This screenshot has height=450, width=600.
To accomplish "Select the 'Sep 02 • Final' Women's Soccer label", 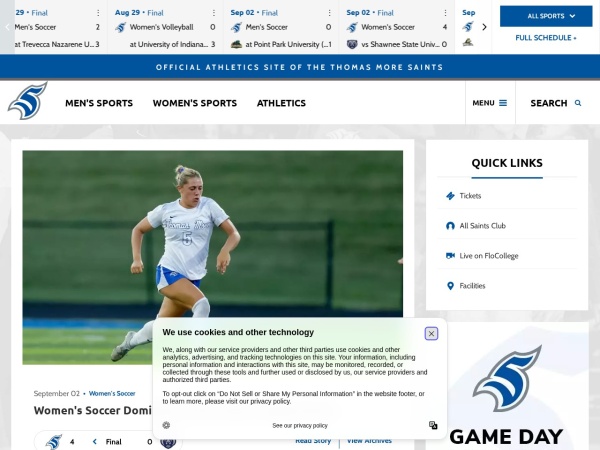I will (370, 13).
